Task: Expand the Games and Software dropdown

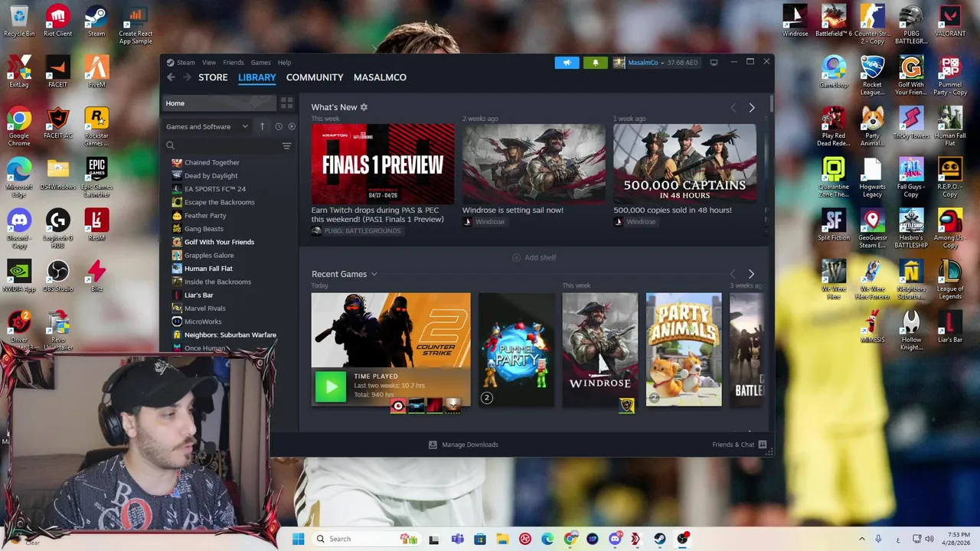Action: coord(207,126)
